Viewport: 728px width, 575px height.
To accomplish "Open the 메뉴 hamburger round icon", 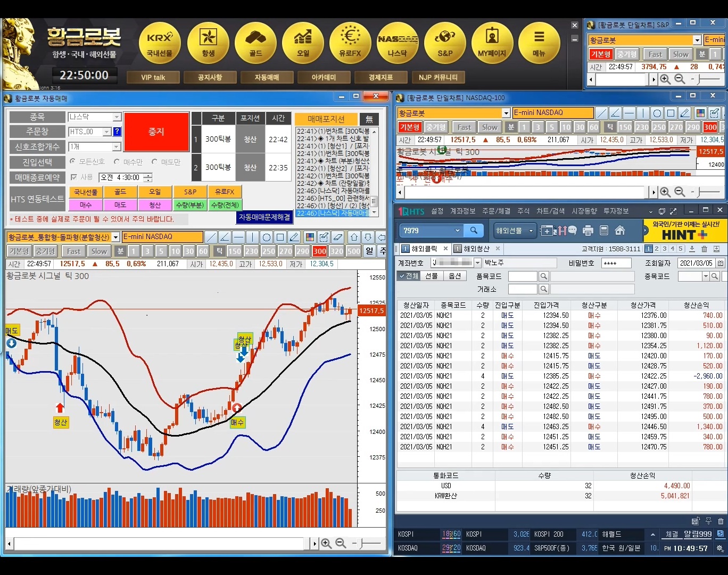I will tap(539, 43).
